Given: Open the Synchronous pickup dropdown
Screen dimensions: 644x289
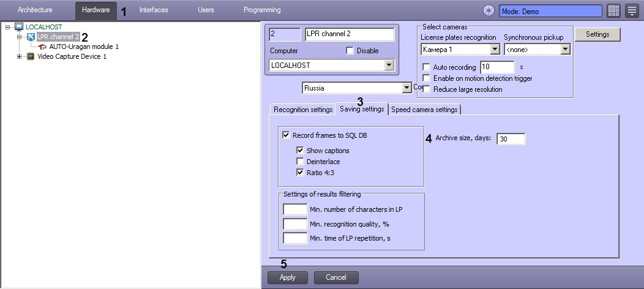Looking at the screenshot, I should tap(565, 50).
